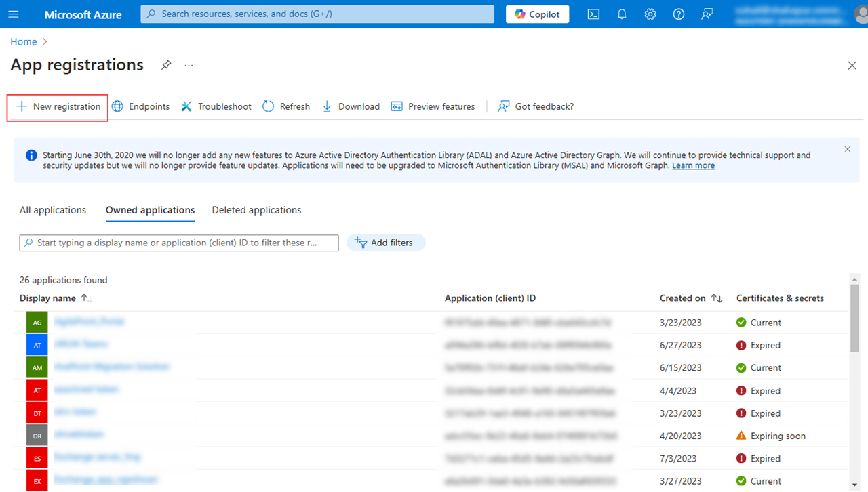Click Expired status in ES row
Viewport: 868px width, 492px height.
pyautogui.click(x=758, y=459)
